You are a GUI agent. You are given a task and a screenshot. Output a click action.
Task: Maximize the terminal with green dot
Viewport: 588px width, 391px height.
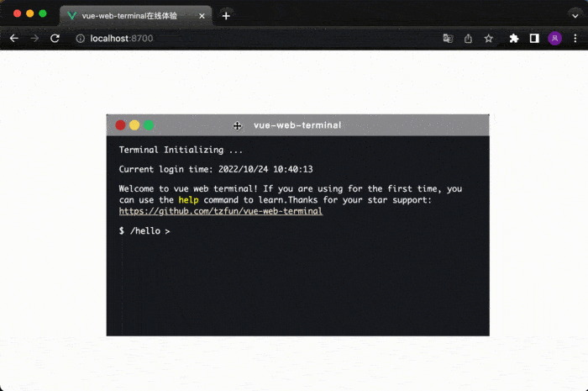point(149,125)
